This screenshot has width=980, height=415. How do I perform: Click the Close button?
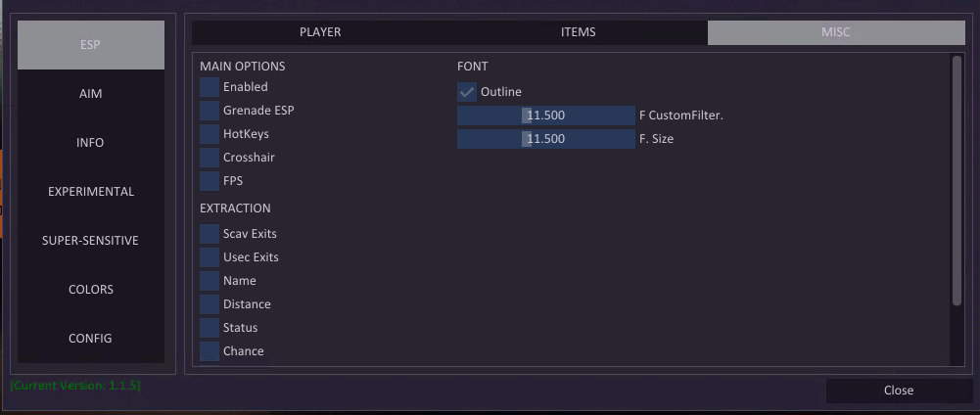899,391
